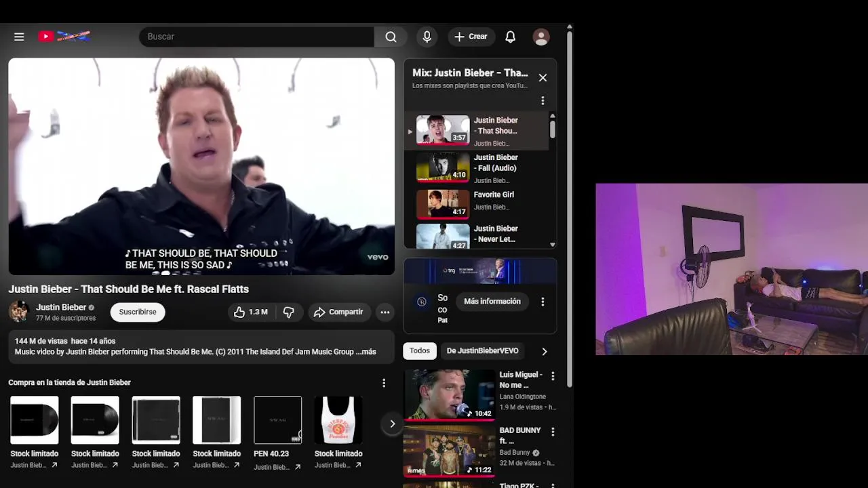
Task: Click the video title text
Action: click(129, 289)
